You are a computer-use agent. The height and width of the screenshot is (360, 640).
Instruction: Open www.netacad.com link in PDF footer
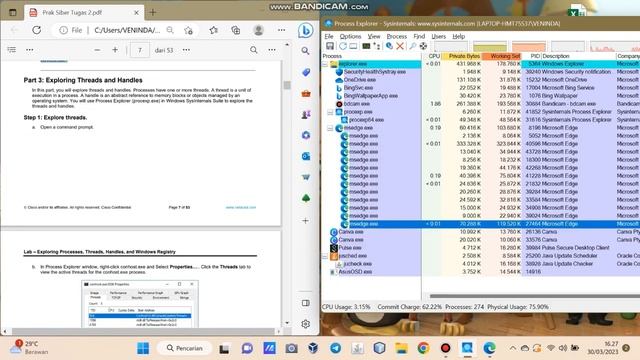tap(241, 207)
